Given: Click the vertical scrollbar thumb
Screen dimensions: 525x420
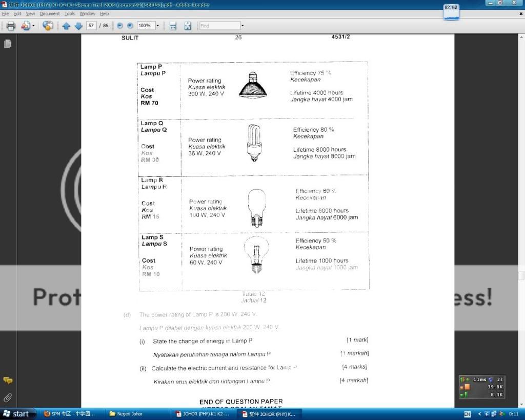Looking at the screenshot, I should [521, 275].
